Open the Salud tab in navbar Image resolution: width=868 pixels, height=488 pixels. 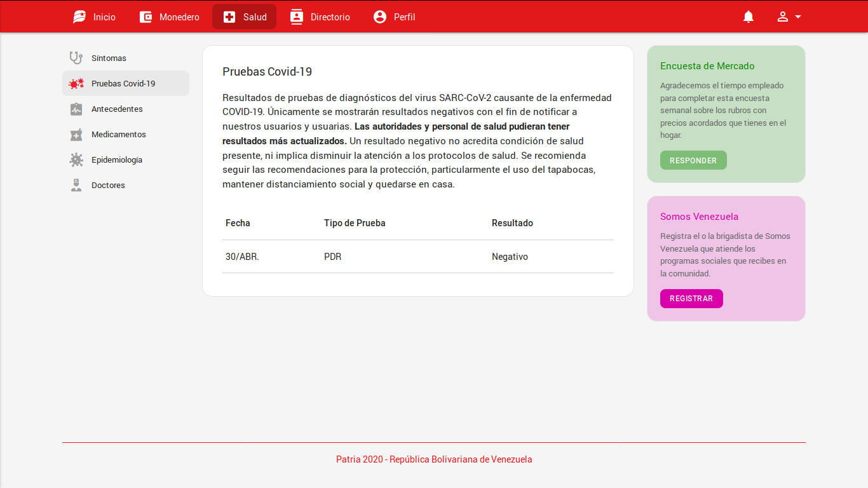pyautogui.click(x=244, y=17)
